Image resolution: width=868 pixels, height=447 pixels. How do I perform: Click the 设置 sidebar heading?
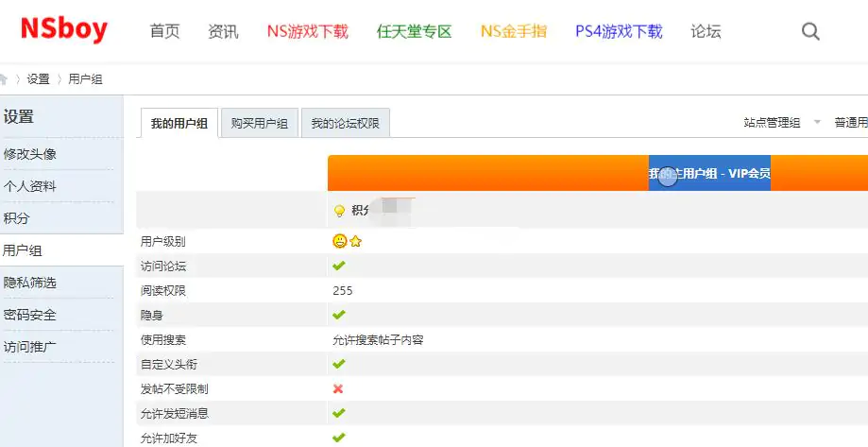[18, 117]
